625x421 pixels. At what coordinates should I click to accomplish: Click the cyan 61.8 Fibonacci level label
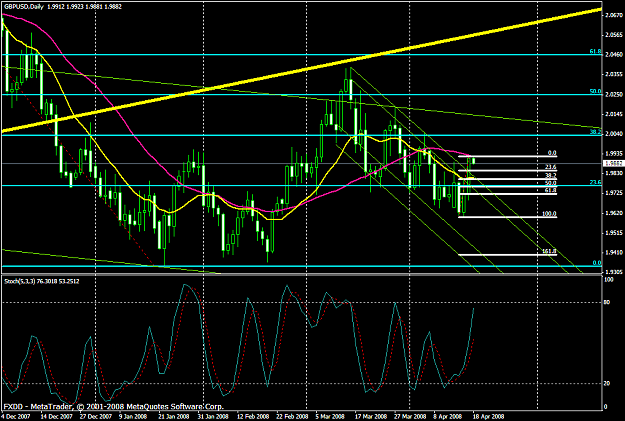pos(595,51)
